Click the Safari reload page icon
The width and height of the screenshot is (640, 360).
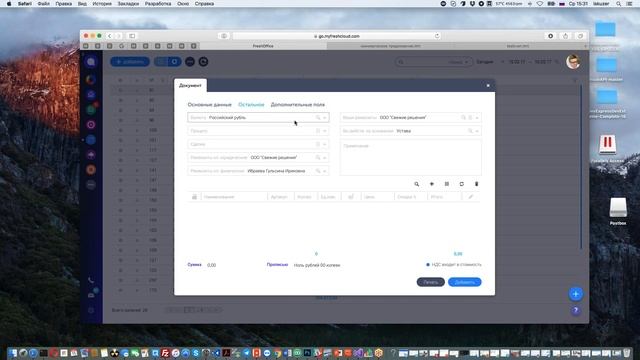[437, 36]
